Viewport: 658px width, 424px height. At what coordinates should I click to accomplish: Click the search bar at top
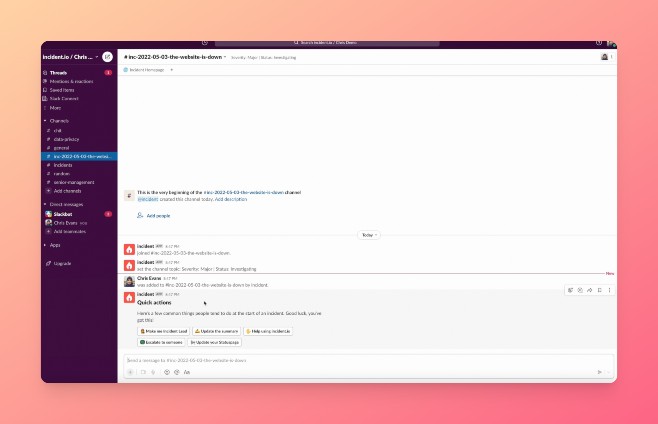click(x=327, y=43)
